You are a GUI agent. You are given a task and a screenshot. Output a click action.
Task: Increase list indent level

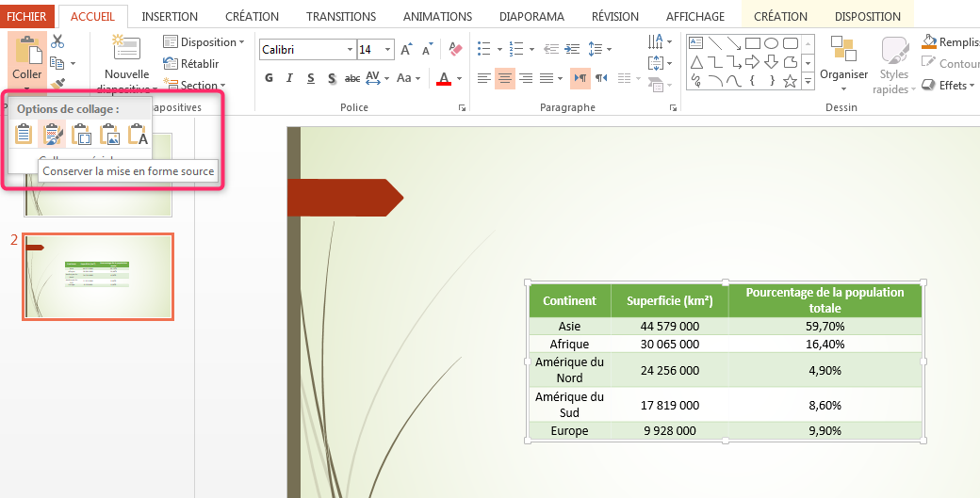pyautogui.click(x=572, y=49)
